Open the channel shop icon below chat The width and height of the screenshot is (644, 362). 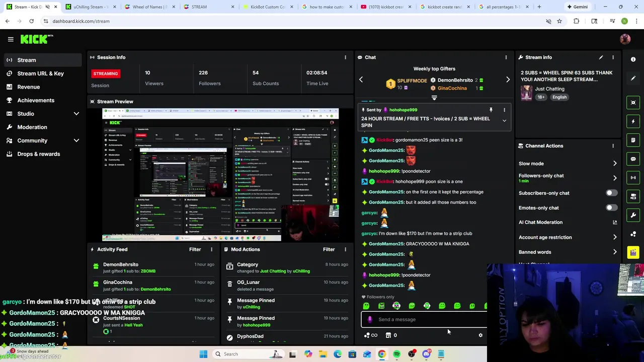click(x=388, y=335)
